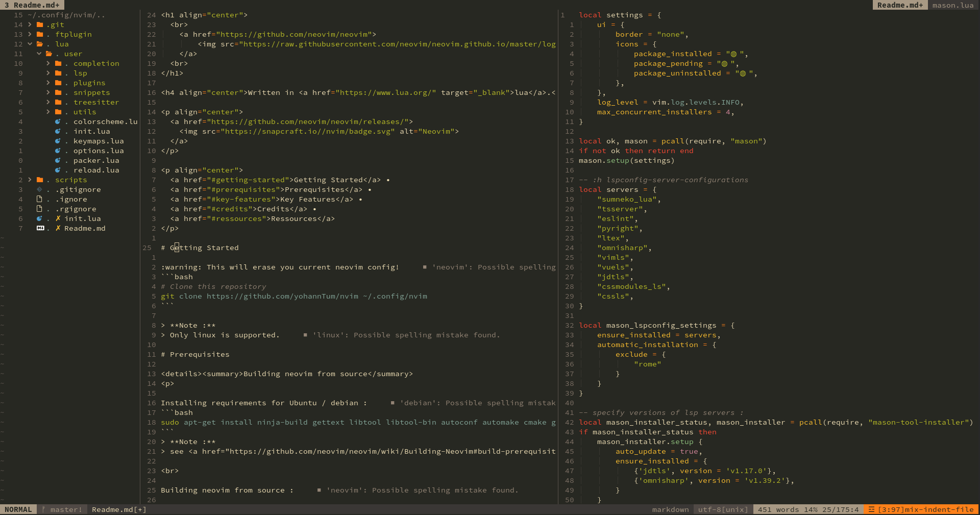Select the '3 Readme.md+' tab at top left

[32, 5]
